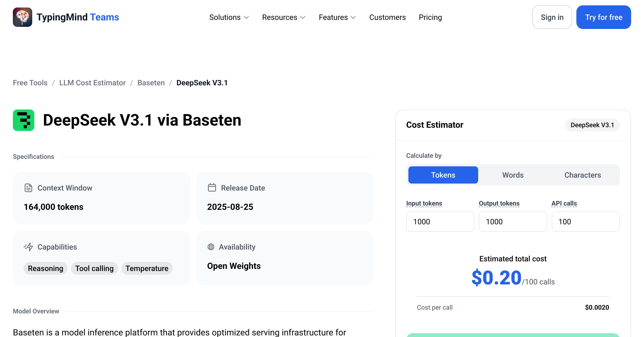The width and height of the screenshot is (644, 337).
Task: Click the Output tokens field
Action: click(x=513, y=222)
